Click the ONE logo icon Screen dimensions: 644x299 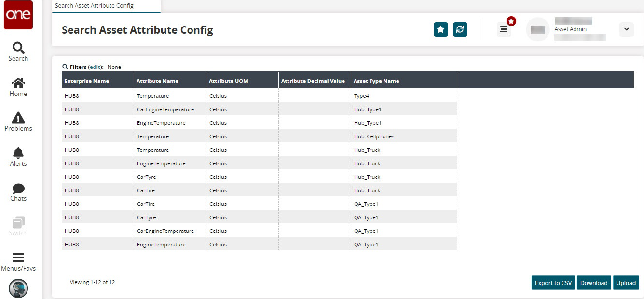pyautogui.click(x=18, y=15)
